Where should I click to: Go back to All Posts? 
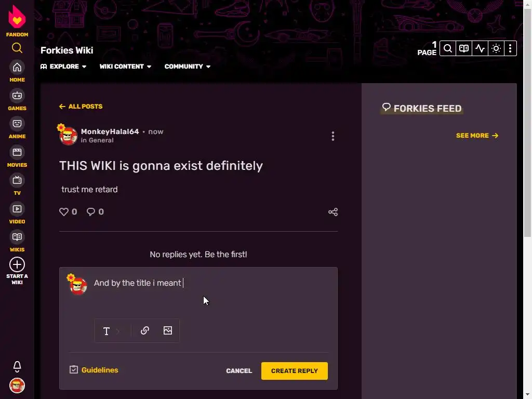point(81,107)
